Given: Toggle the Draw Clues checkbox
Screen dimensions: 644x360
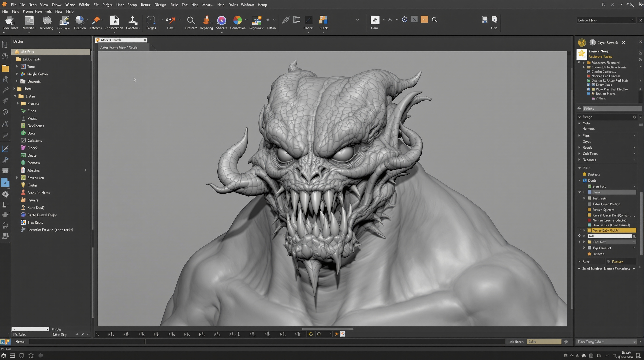Looking at the screenshot, I should [x=593, y=85].
